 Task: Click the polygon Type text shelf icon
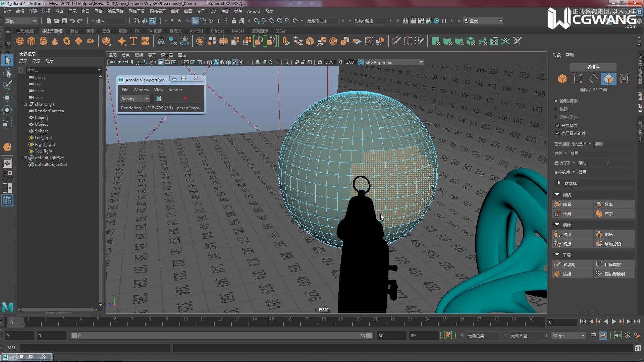133,41
